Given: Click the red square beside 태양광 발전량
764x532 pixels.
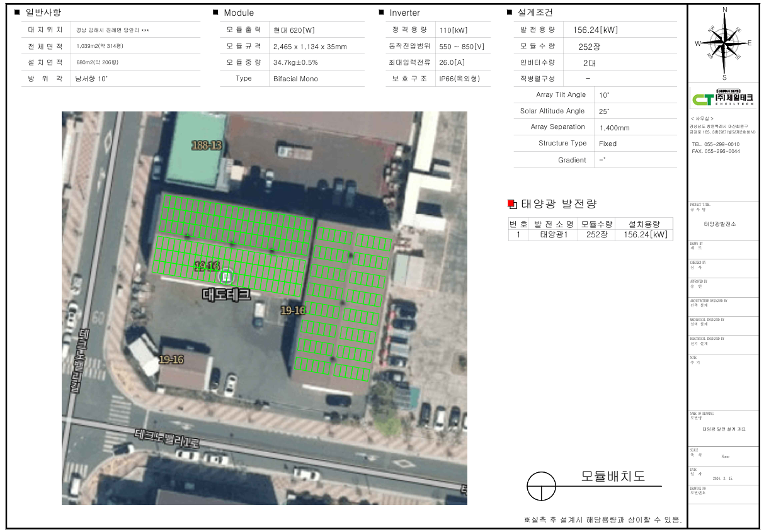Looking at the screenshot, I should click(x=511, y=203).
